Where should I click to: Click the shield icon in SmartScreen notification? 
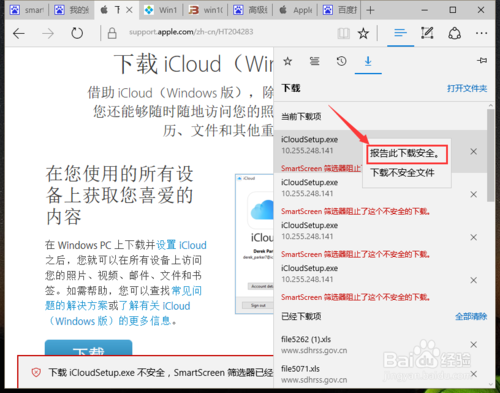click(x=36, y=372)
